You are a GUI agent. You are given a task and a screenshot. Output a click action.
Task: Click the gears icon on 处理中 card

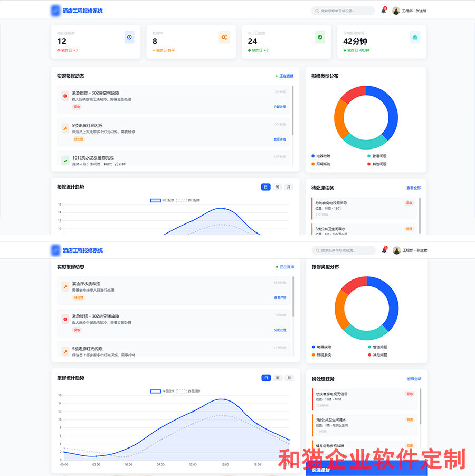point(224,37)
